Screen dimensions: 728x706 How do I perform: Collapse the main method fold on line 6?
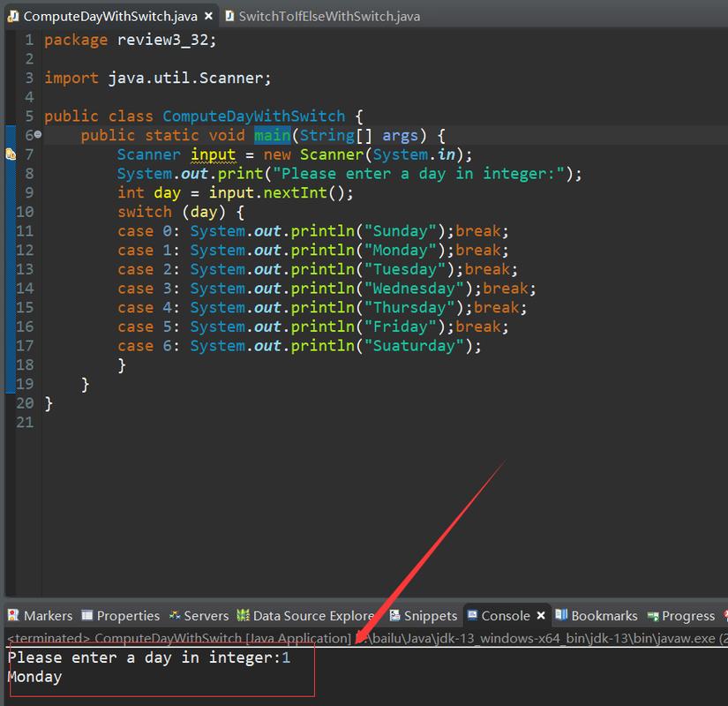[38, 135]
